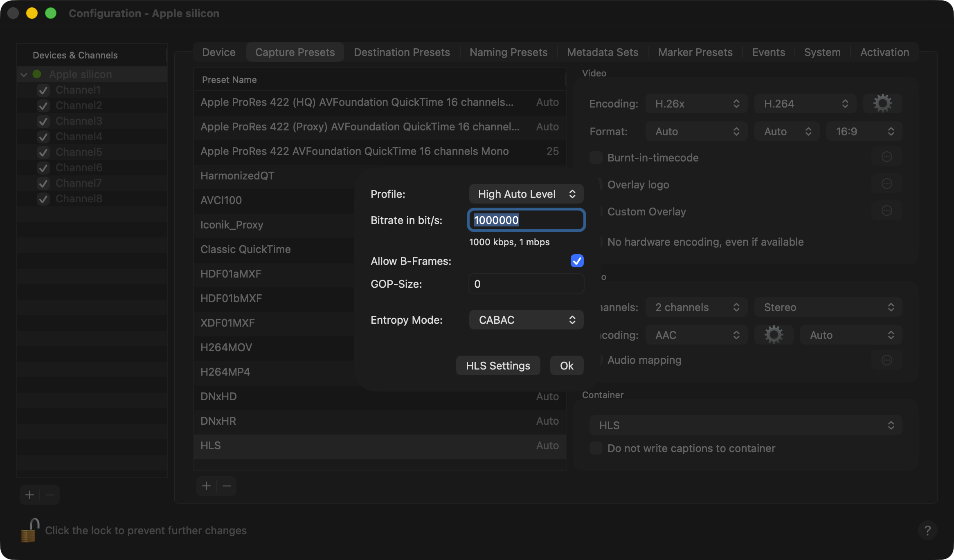Open Profile dropdown showing High Auto Level
954x560 pixels.
click(x=526, y=194)
